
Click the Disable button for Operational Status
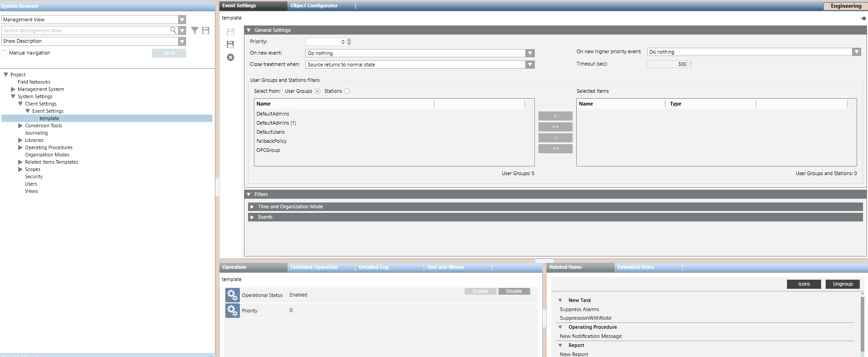point(514,292)
